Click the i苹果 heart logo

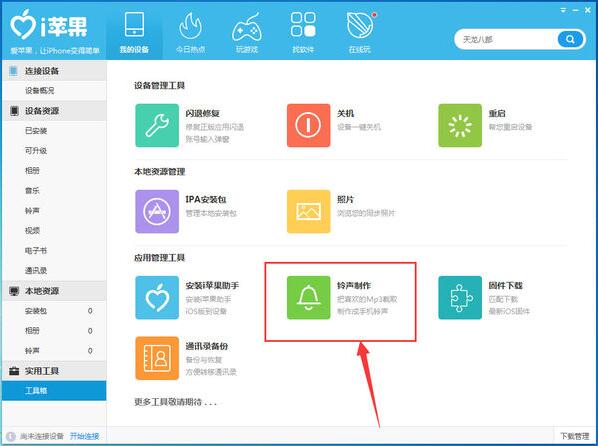[x=23, y=24]
